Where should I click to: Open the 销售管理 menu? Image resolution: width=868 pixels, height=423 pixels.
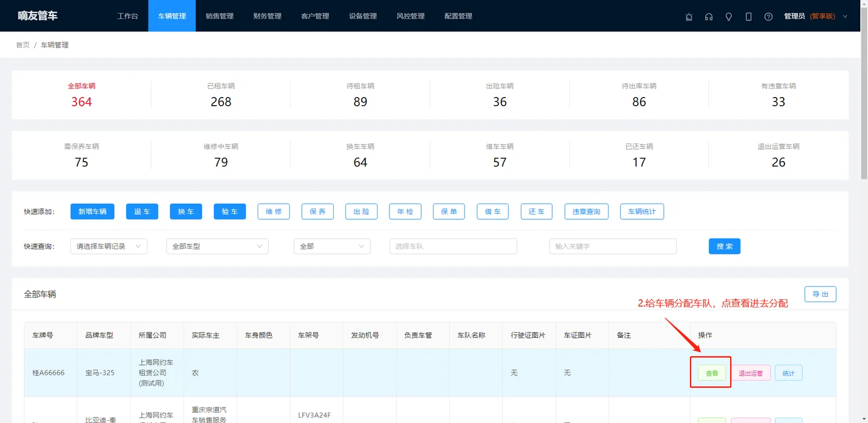[220, 16]
